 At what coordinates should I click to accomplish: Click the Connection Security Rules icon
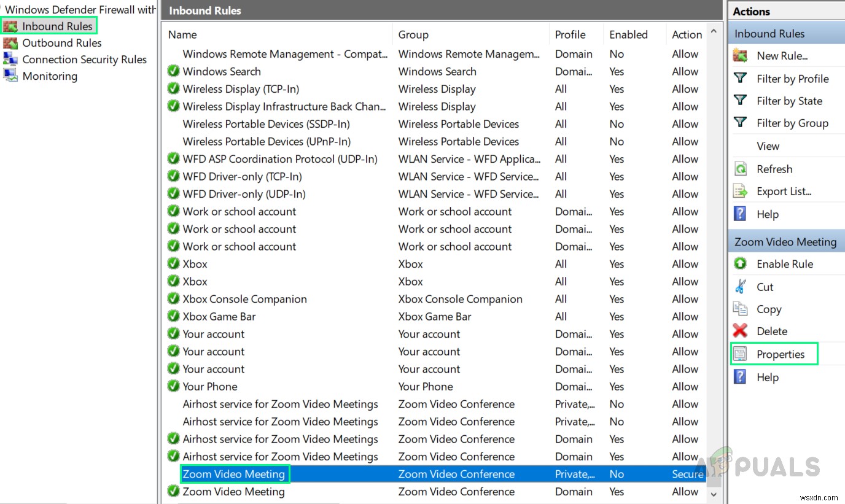[10, 60]
